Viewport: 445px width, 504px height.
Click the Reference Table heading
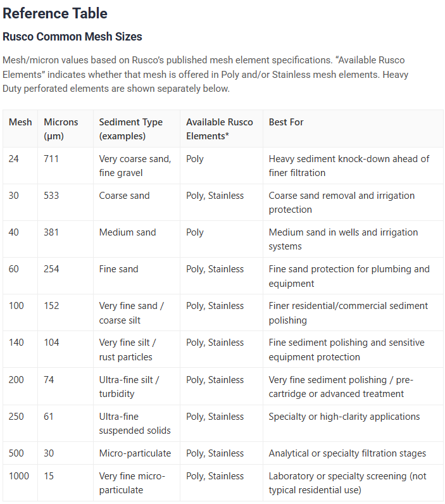[x=55, y=13]
